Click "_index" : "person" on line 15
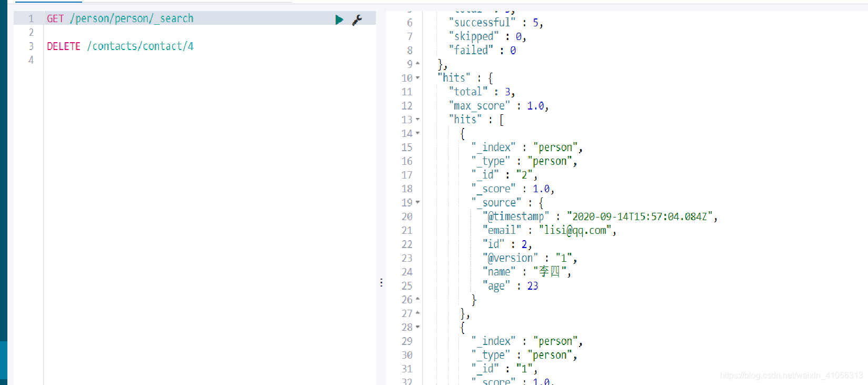 [527, 147]
